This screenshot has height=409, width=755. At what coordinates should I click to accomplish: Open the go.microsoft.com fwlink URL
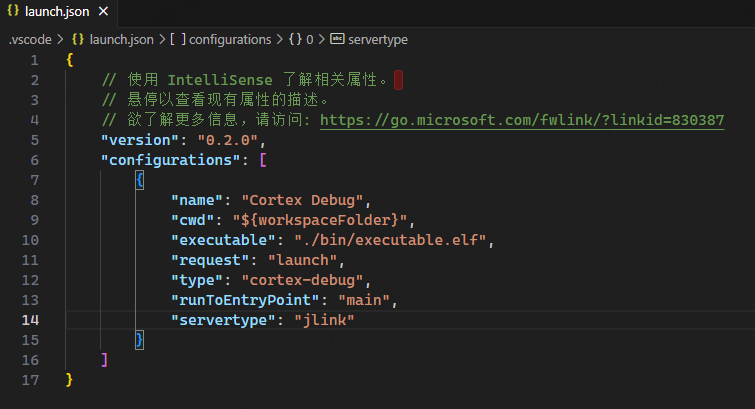[x=522, y=120]
